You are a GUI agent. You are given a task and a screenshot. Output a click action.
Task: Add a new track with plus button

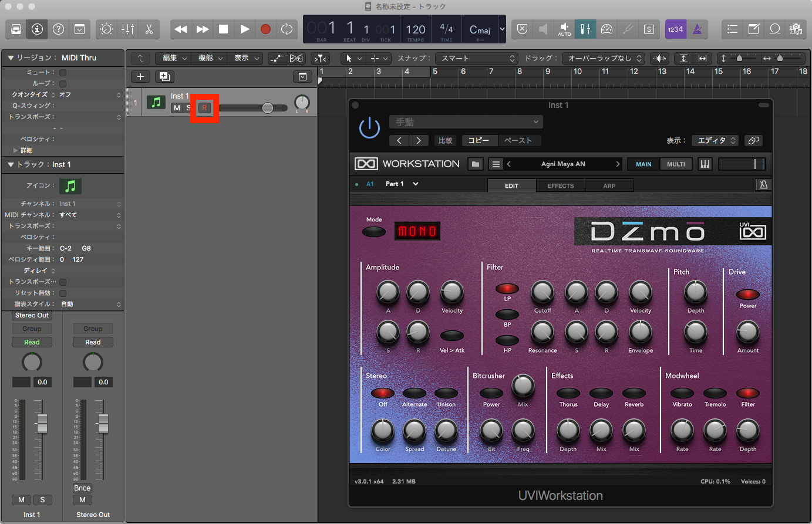click(140, 76)
